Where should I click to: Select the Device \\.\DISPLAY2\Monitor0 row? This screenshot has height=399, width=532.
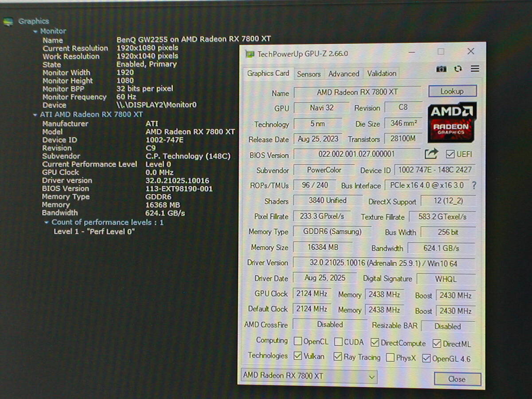click(119, 106)
